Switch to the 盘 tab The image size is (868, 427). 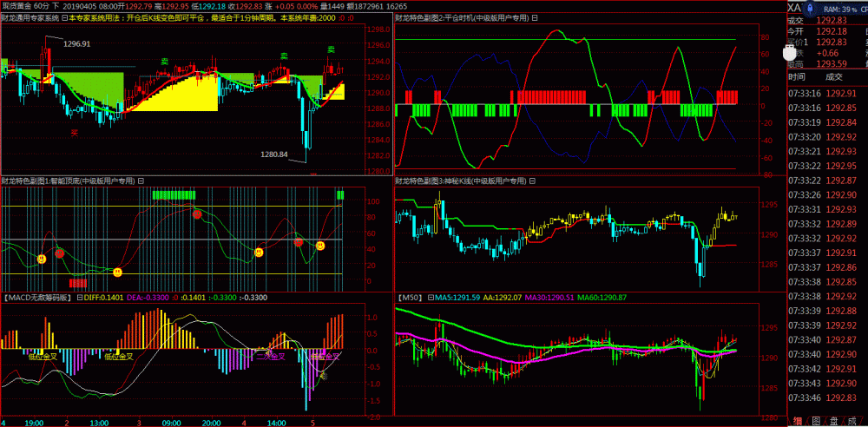[x=834, y=420]
